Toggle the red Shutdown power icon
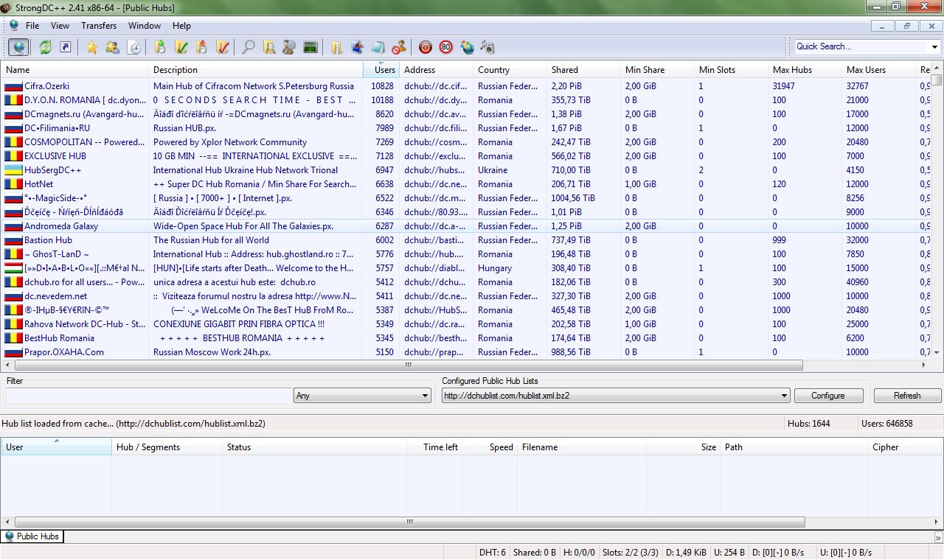The height and width of the screenshot is (560, 944). click(x=426, y=47)
